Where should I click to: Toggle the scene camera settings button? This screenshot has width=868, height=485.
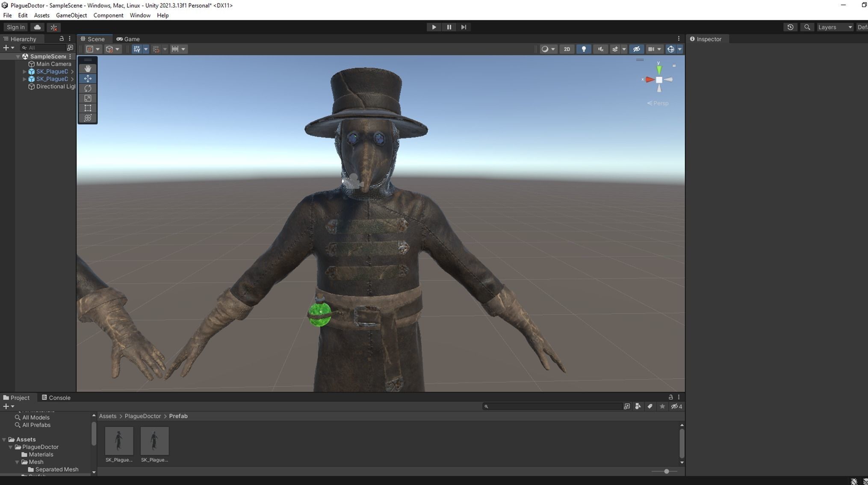pos(651,49)
